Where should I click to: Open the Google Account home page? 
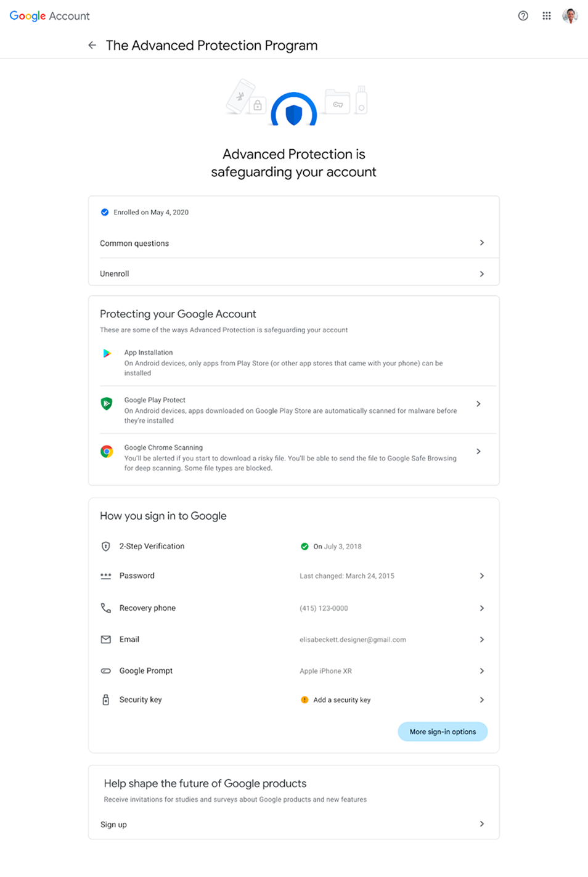[49, 15]
